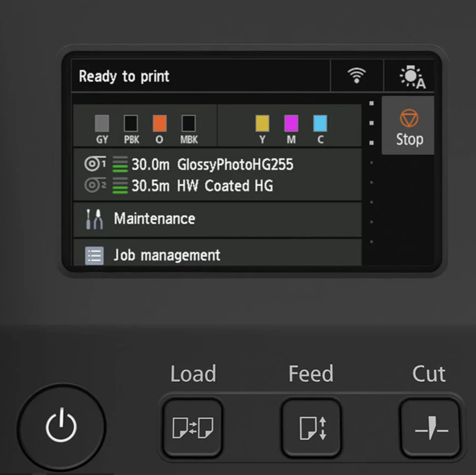Tap the 30.5m remaining length value
This screenshot has width=476, height=475.
(x=151, y=186)
